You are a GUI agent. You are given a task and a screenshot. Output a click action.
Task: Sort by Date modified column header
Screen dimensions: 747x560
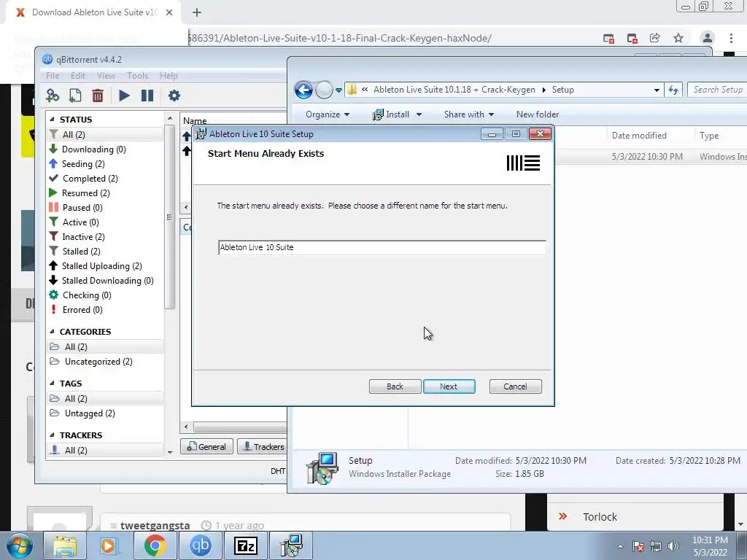[x=639, y=136]
